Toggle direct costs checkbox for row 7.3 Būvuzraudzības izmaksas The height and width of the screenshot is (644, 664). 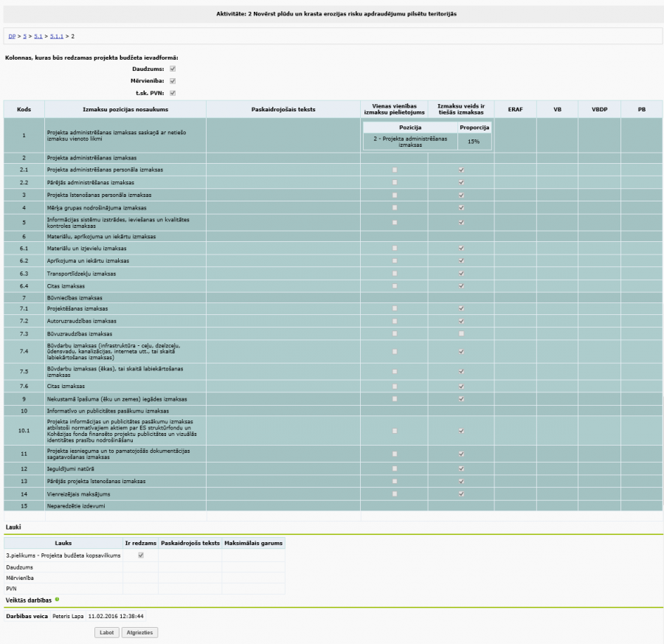(x=461, y=334)
